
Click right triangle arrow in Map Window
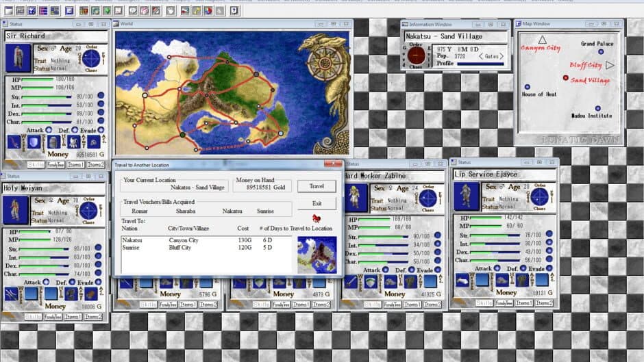610,65
